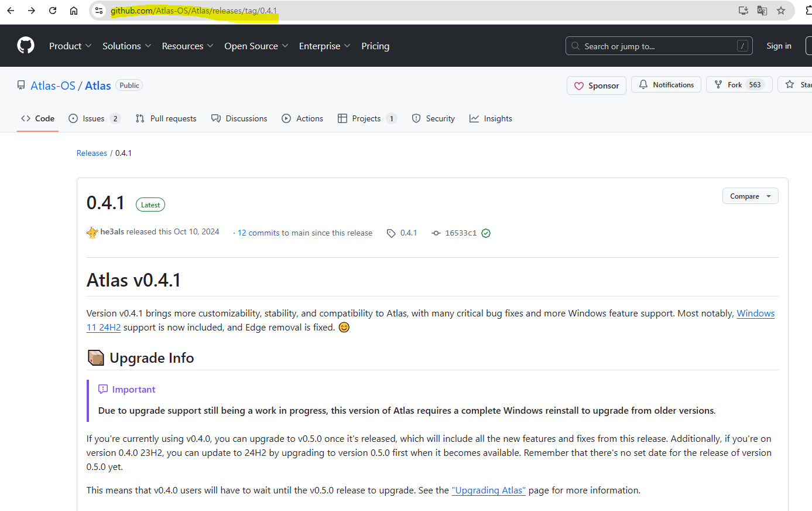Click the Latest release badge
This screenshot has height=511, width=812.
tap(150, 205)
